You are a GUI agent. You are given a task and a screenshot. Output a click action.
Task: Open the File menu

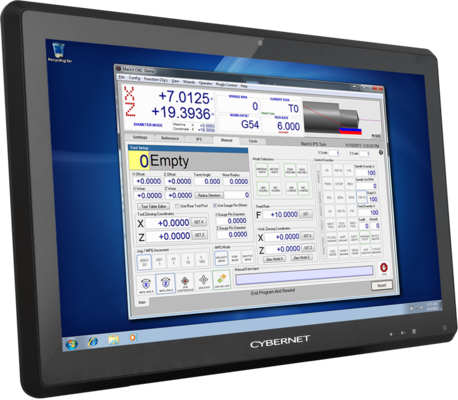121,77
